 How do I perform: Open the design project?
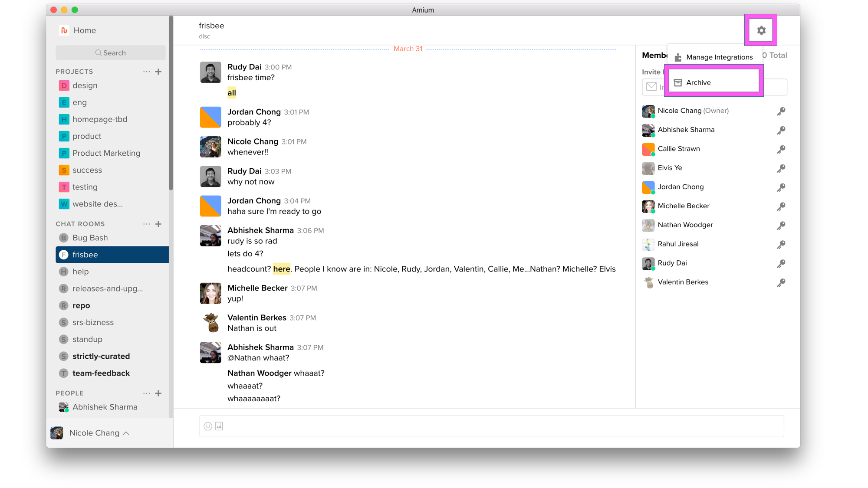[x=112, y=85]
